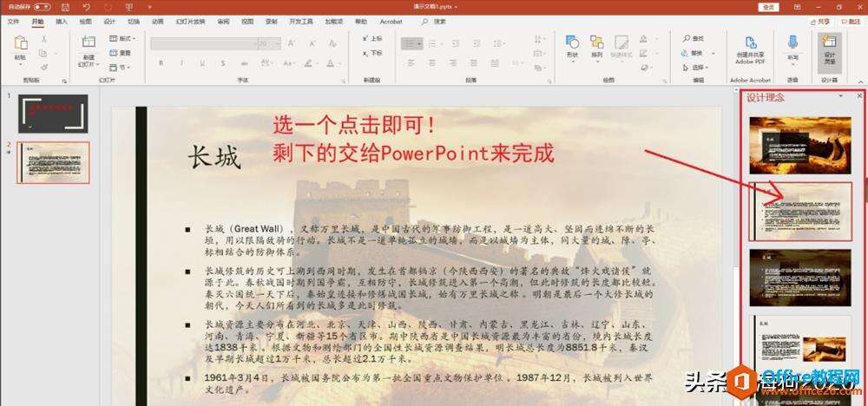Click the 重置 (Reset) button

(x=121, y=53)
